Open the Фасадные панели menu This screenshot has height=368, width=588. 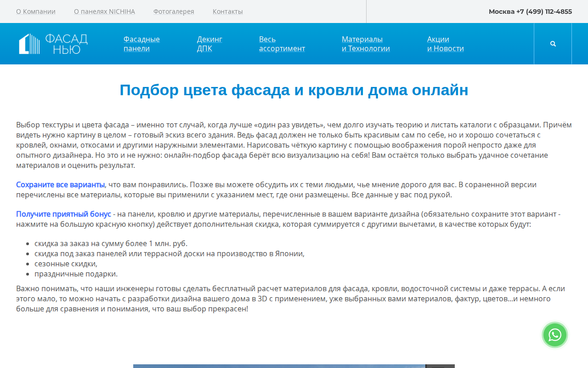pyautogui.click(x=141, y=44)
